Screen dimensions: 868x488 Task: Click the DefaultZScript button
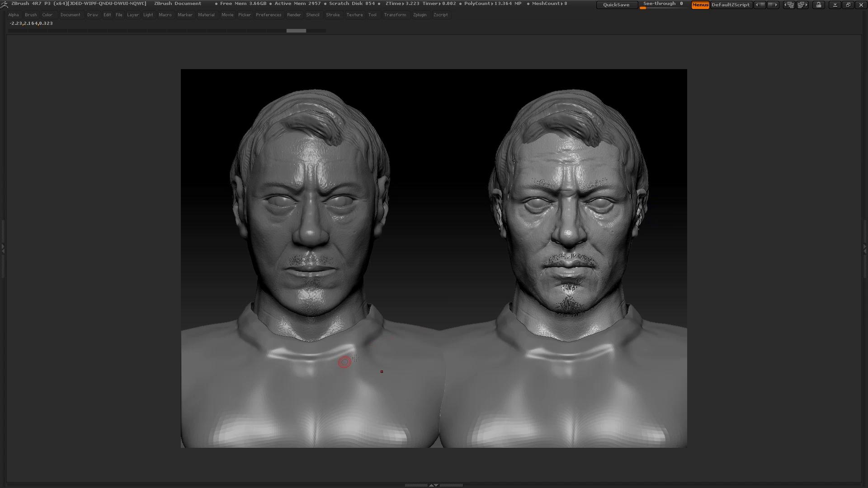730,5
